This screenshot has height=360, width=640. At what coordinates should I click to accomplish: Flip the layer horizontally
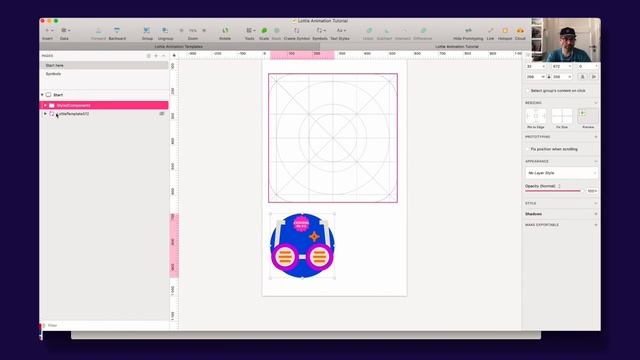tap(582, 77)
